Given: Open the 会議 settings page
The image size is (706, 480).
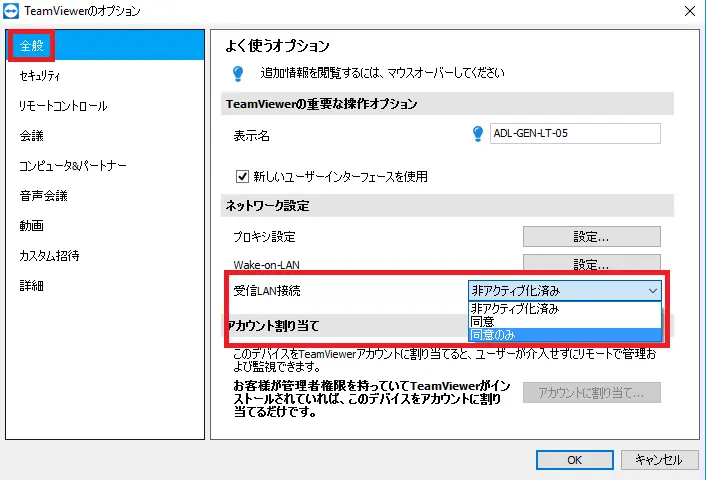Looking at the screenshot, I should [x=105, y=136].
